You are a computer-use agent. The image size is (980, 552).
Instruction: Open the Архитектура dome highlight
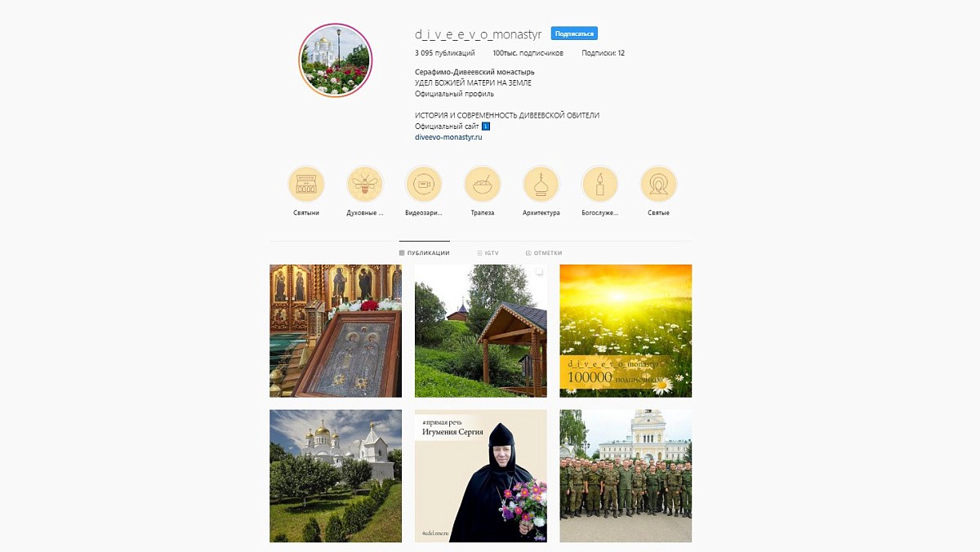pyautogui.click(x=541, y=185)
